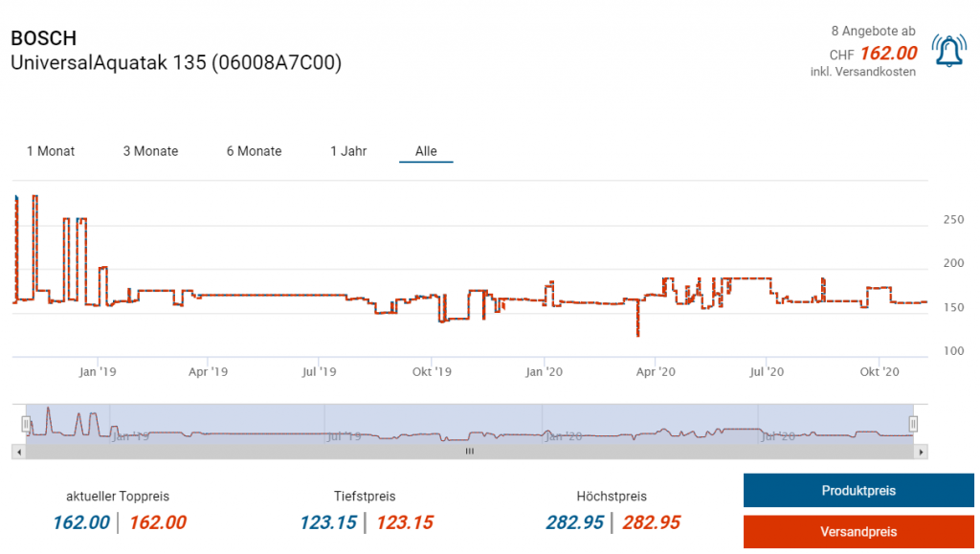Open the 8 Angebote ab offers text
980x554 pixels.
(873, 32)
